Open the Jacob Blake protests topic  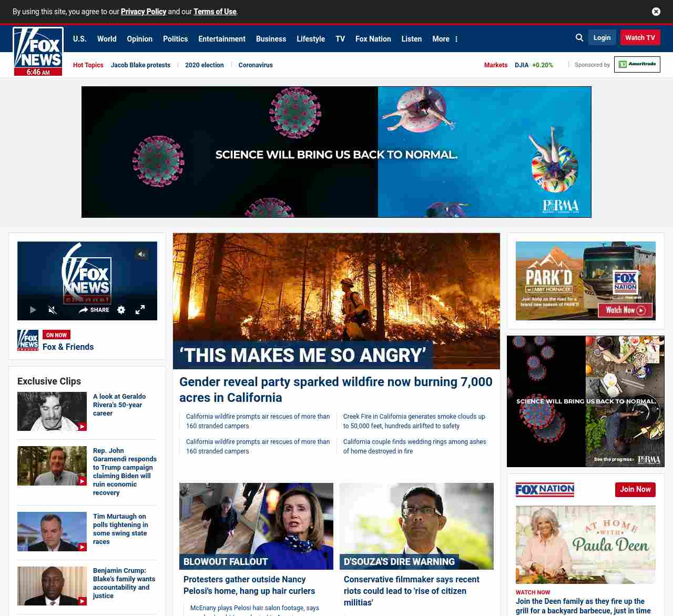(x=140, y=65)
